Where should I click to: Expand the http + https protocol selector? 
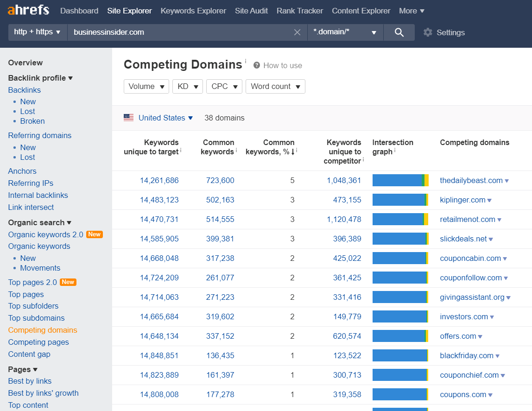coord(38,32)
